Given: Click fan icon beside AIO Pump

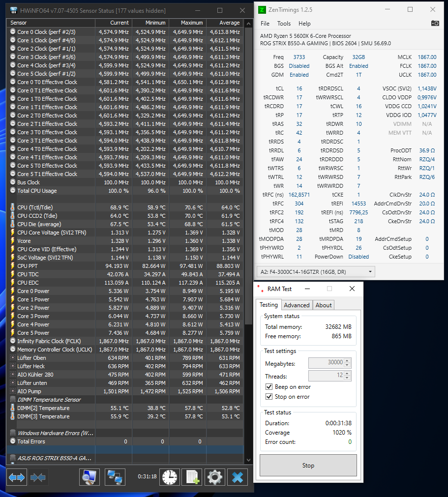Looking at the screenshot, I should click(13, 391).
